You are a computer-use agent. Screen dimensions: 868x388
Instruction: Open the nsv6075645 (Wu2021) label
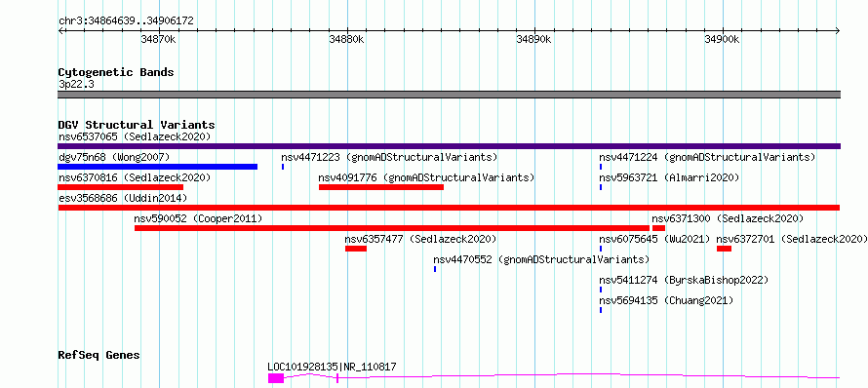click(x=654, y=239)
